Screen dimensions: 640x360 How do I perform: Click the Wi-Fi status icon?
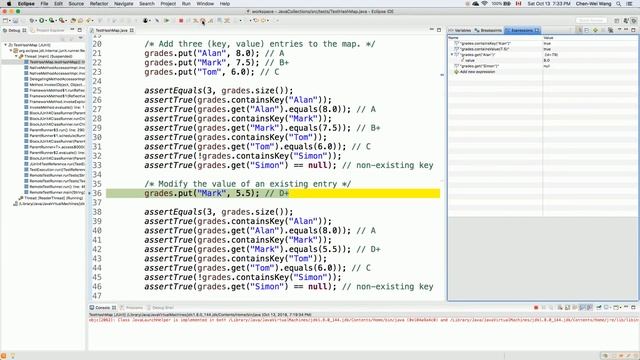(x=484, y=4)
